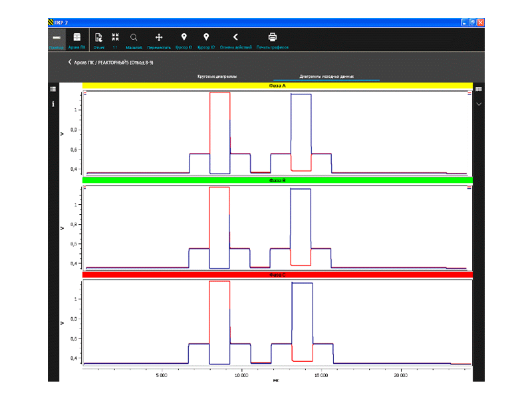The image size is (532, 399).
Task: Click the 5 000 tick label on time axis
Action: tap(162, 375)
